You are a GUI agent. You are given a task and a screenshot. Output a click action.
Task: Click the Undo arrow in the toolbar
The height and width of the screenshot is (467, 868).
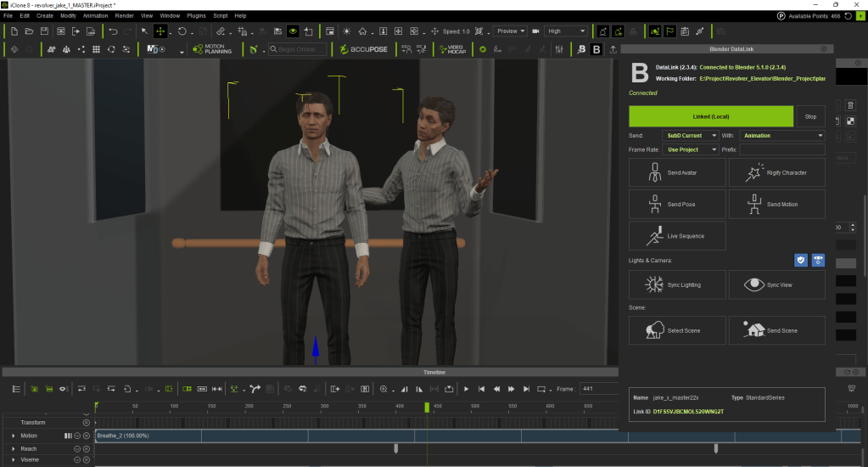[113, 31]
